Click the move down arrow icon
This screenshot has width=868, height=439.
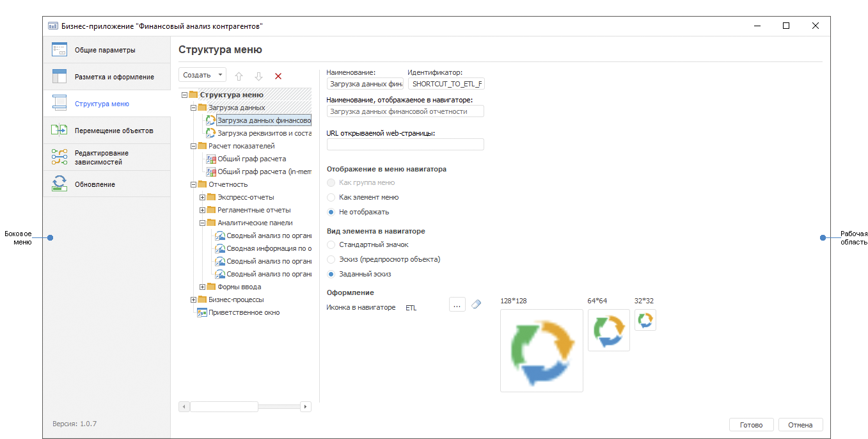[x=258, y=76]
